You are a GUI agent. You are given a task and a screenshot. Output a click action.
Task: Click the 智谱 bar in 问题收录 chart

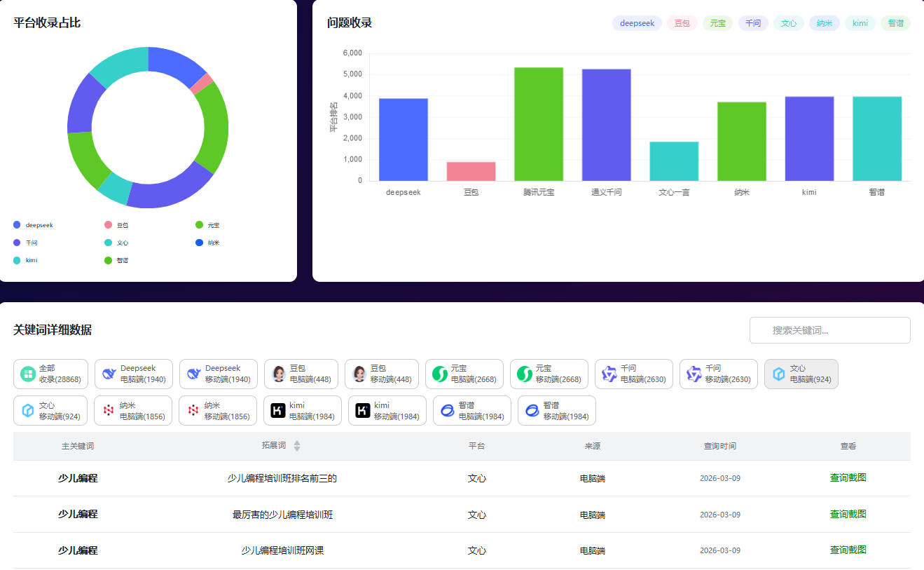[x=877, y=139]
